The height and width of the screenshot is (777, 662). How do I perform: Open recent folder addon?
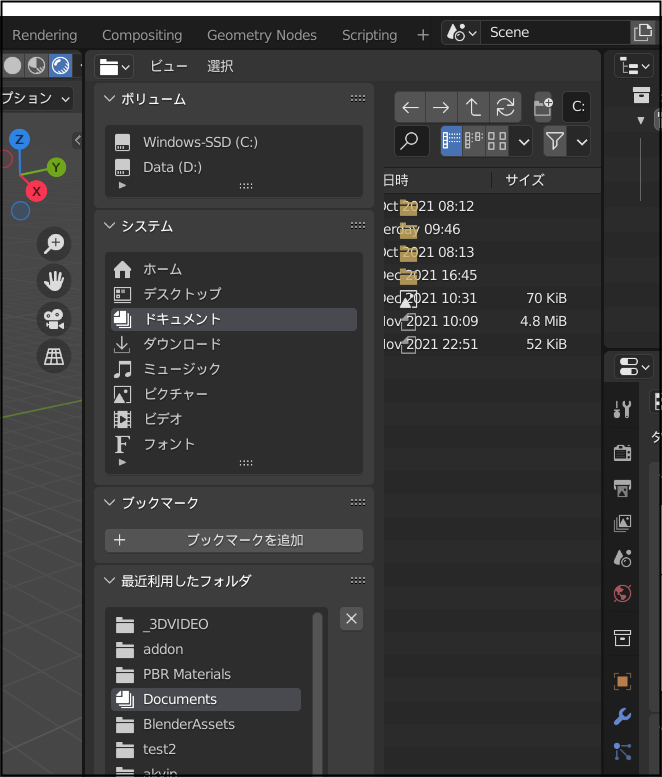point(206,650)
